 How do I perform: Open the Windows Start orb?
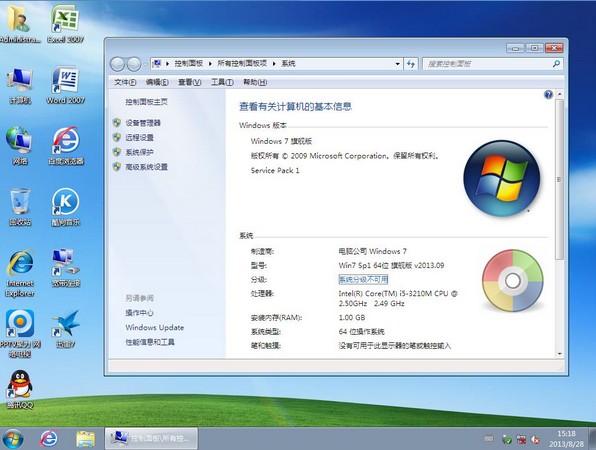tap(13, 439)
